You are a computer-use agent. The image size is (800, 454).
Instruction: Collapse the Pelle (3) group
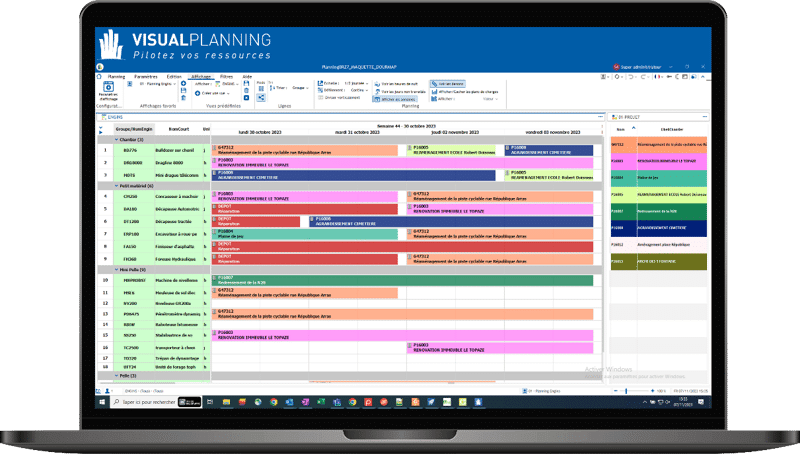[116, 376]
